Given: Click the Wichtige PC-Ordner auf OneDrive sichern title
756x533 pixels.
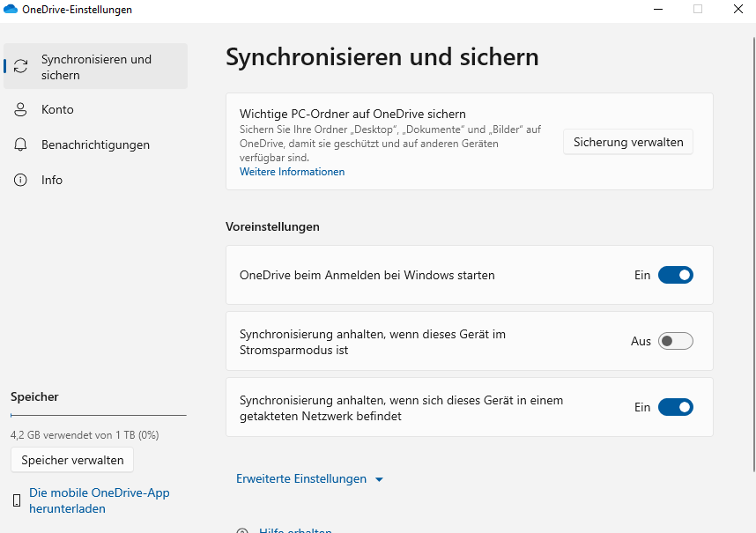Looking at the screenshot, I should [353, 114].
